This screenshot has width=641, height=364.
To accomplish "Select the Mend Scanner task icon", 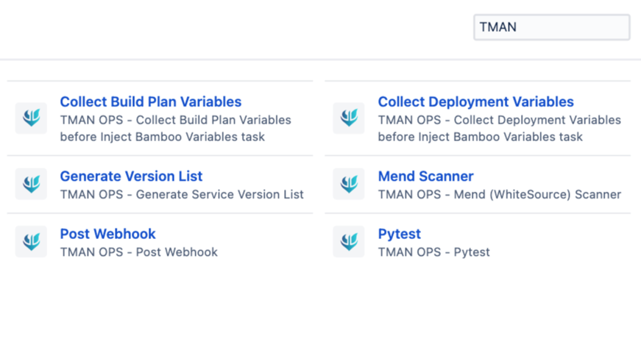I will tap(349, 184).
